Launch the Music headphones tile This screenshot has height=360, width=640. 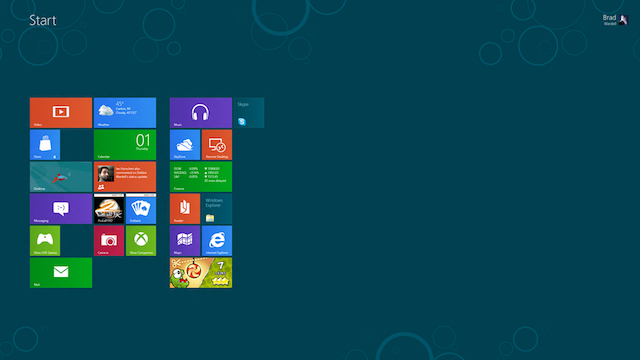(x=201, y=113)
